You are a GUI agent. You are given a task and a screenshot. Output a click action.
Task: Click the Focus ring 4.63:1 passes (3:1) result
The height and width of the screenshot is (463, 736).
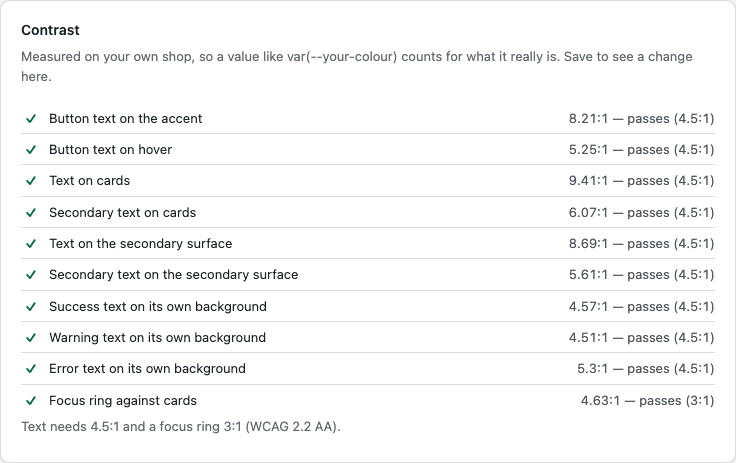[x=647, y=401]
